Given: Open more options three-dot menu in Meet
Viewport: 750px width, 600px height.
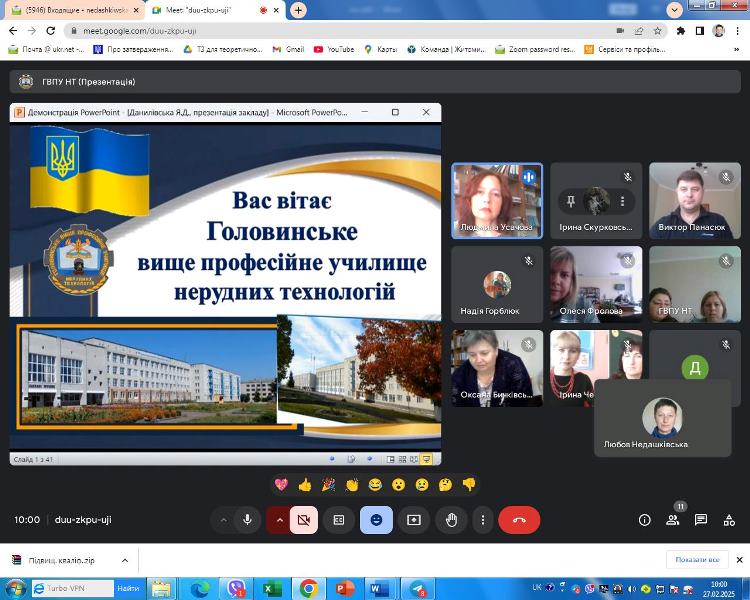Looking at the screenshot, I should click(x=483, y=520).
